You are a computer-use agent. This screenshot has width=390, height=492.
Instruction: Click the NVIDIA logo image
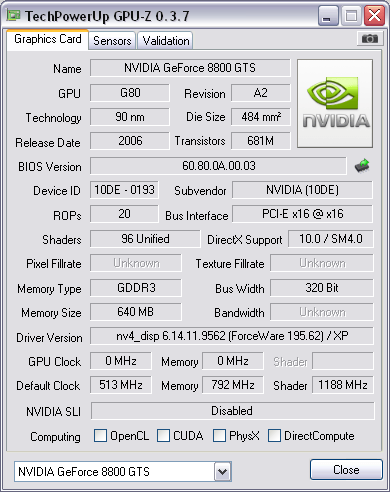pos(335,104)
